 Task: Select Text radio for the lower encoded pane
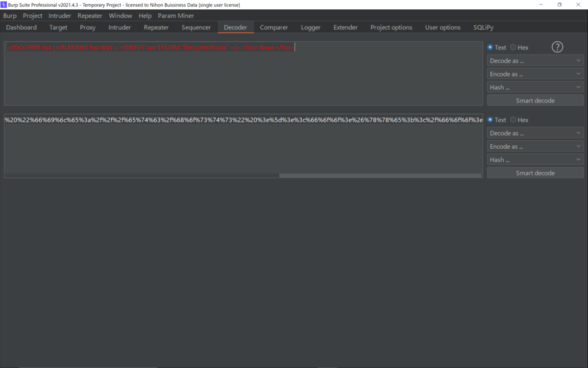pos(497,120)
